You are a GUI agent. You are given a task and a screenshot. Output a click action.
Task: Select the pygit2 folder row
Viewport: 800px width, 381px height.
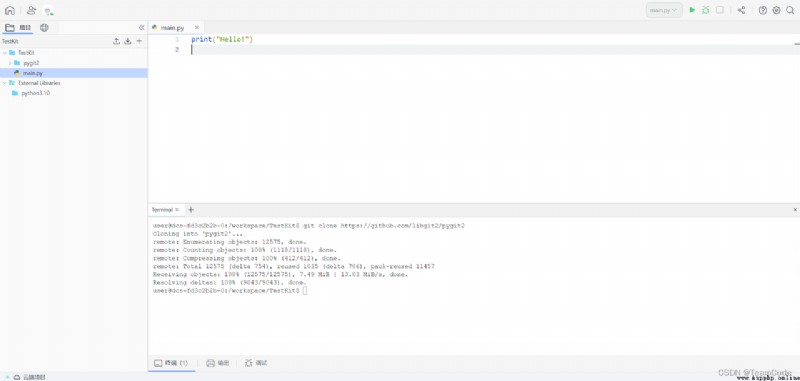pyautogui.click(x=74, y=63)
